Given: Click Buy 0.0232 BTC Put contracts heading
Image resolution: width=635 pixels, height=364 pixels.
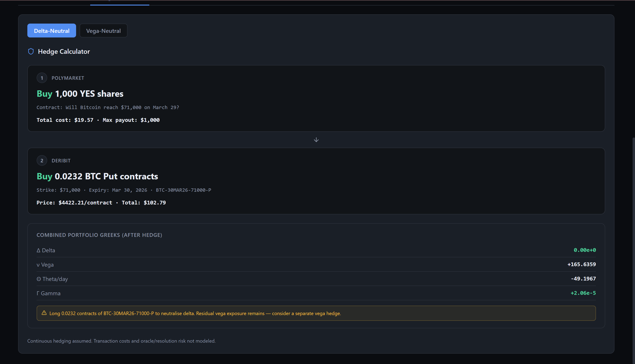Looking at the screenshot, I should point(97,176).
